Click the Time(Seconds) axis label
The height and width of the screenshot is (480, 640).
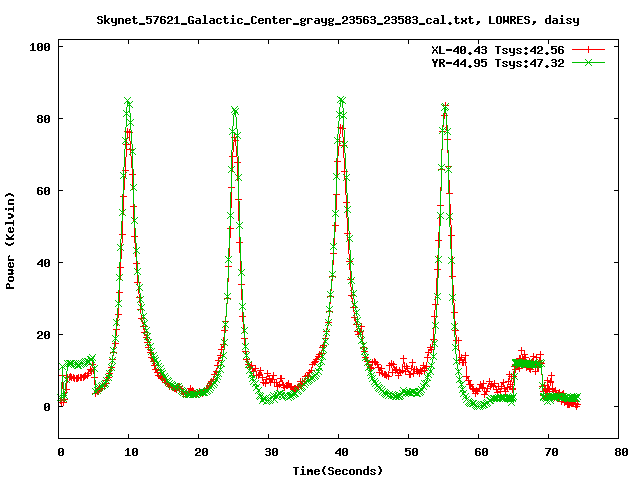pos(338,471)
